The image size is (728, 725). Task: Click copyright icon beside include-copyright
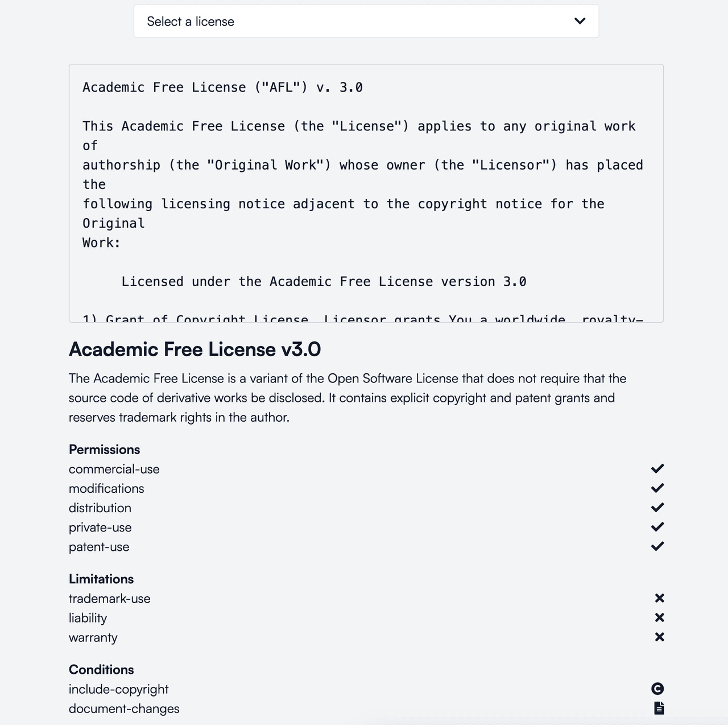click(x=657, y=689)
